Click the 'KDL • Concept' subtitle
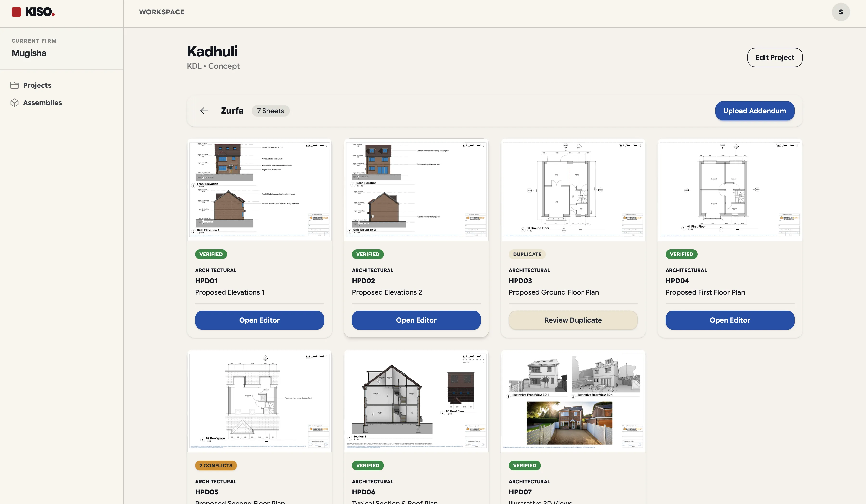This screenshot has height=504, width=866. pyautogui.click(x=213, y=66)
